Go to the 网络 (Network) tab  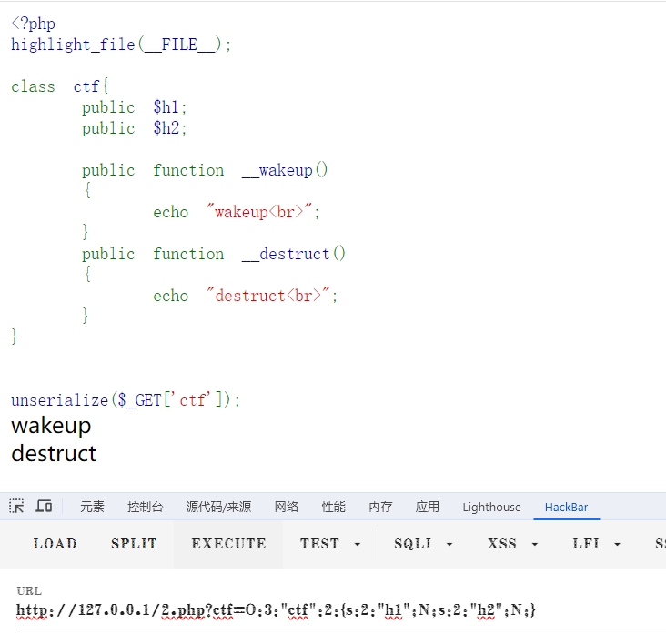[x=287, y=508]
